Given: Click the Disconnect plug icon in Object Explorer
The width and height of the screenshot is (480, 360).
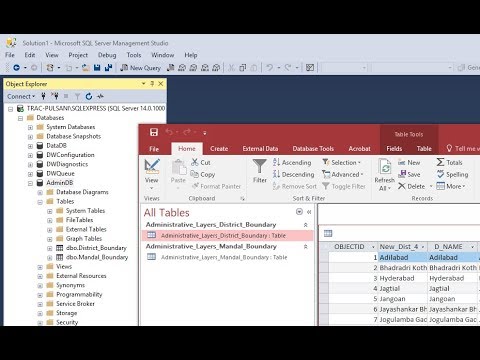Looking at the screenshot, I should point(55,96).
